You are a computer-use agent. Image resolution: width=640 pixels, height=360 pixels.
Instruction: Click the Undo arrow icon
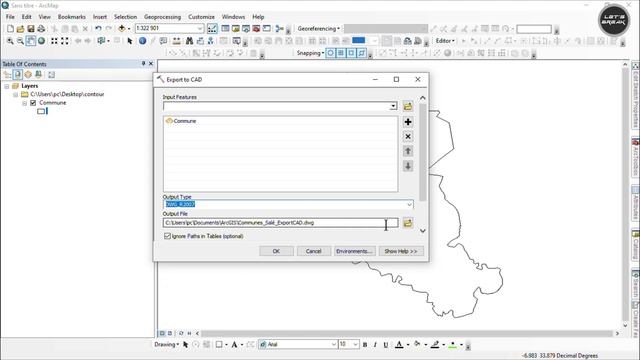pos(98,29)
